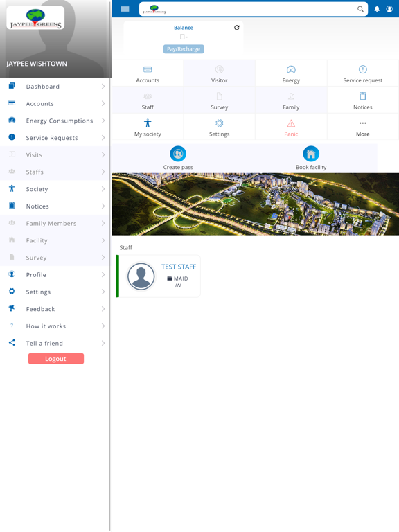Image resolution: width=399 pixels, height=532 pixels.
Task: Expand Dashboard chevron arrow
Action: click(103, 87)
